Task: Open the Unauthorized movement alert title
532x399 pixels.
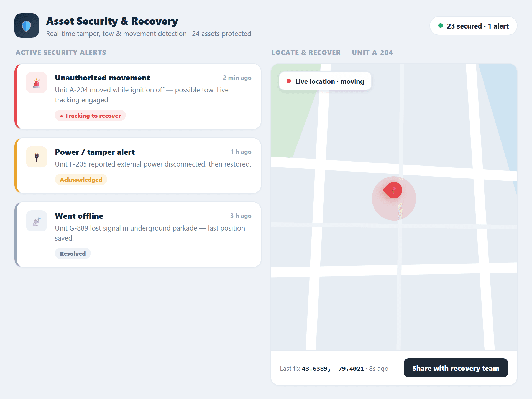Action: tap(102, 78)
